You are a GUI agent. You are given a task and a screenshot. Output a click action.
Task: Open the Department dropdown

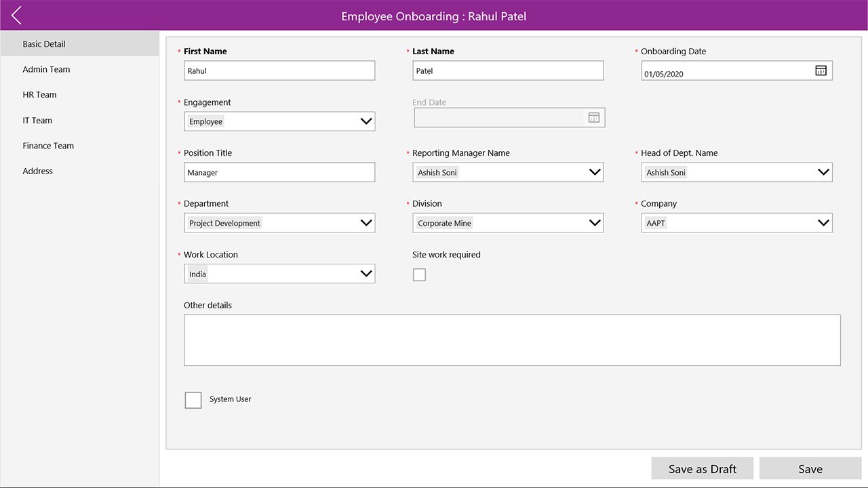click(366, 223)
